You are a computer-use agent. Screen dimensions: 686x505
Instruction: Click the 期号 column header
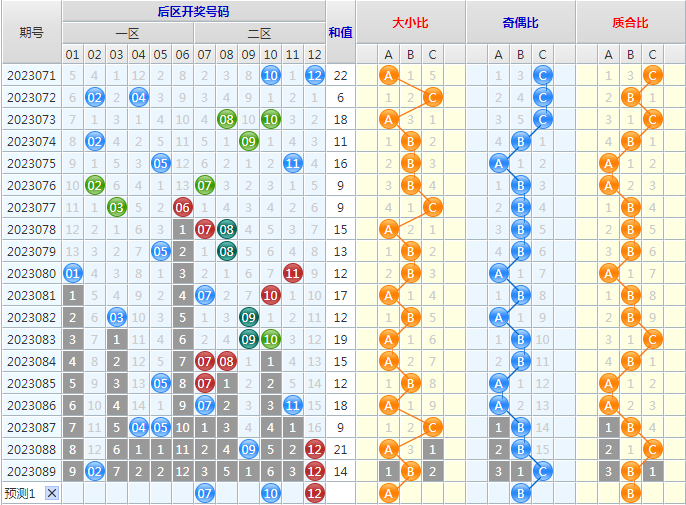32,32
